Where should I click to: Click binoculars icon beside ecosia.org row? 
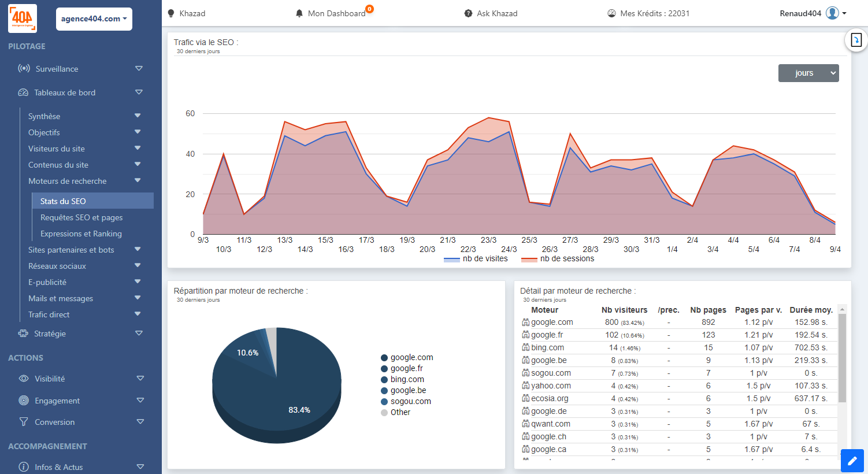pos(526,399)
